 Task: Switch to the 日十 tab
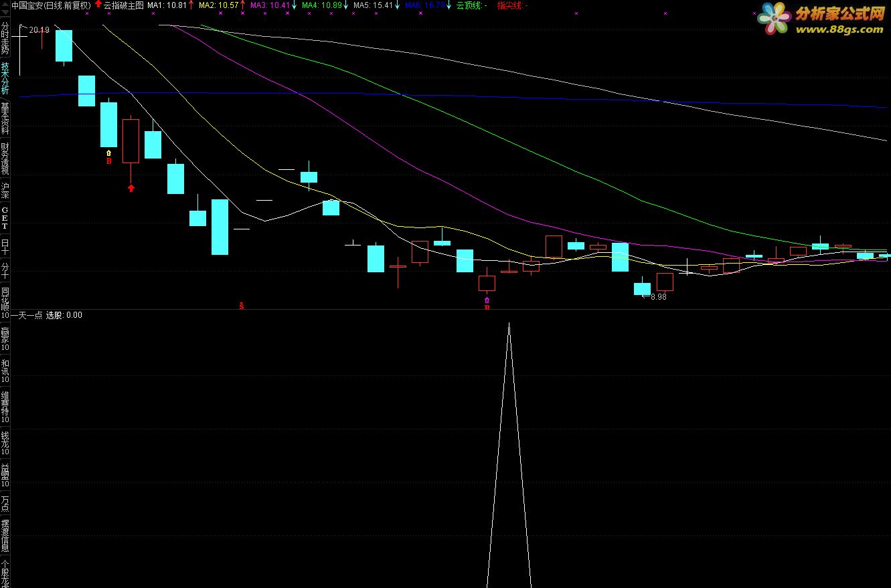[5, 247]
